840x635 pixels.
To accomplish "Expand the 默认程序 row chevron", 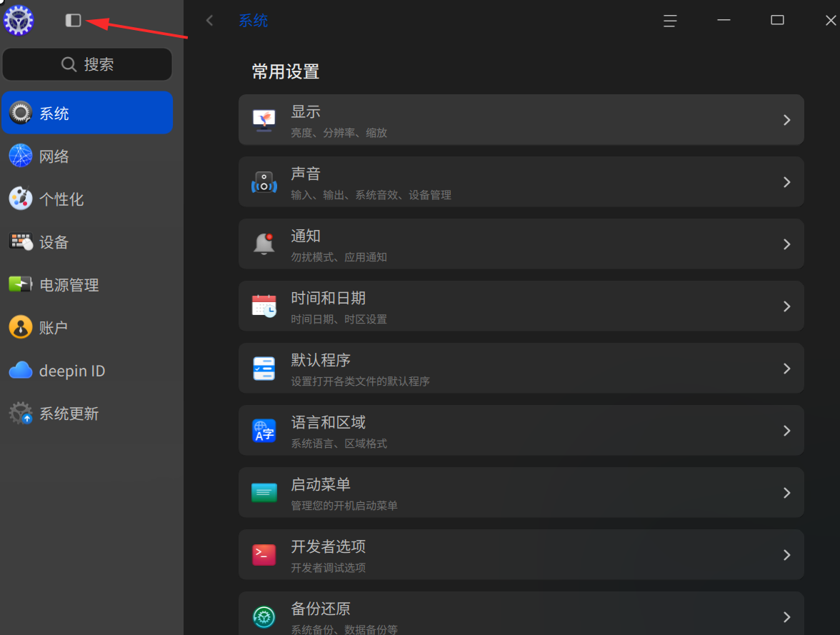I will [x=786, y=369].
